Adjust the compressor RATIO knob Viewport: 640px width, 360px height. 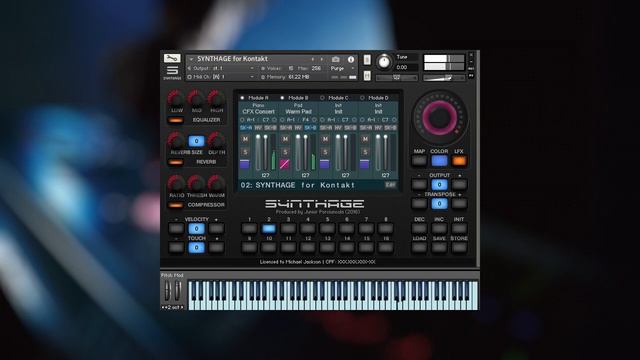pos(176,184)
